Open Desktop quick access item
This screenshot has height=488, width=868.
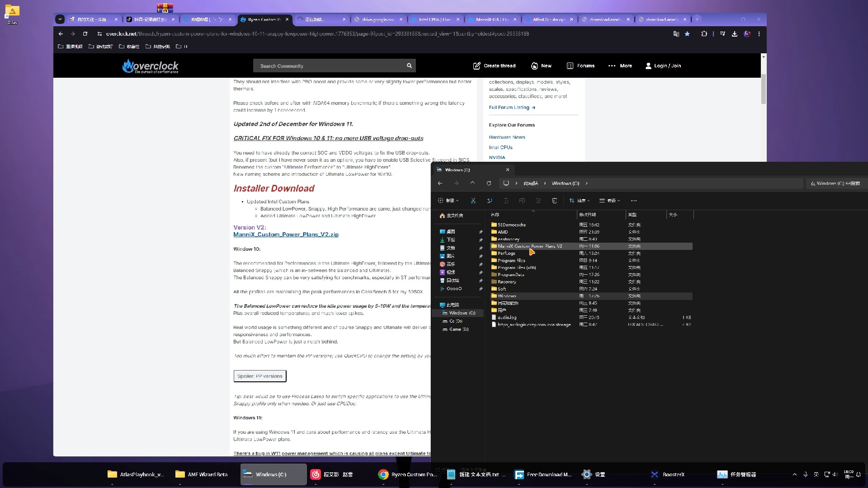click(x=458, y=231)
